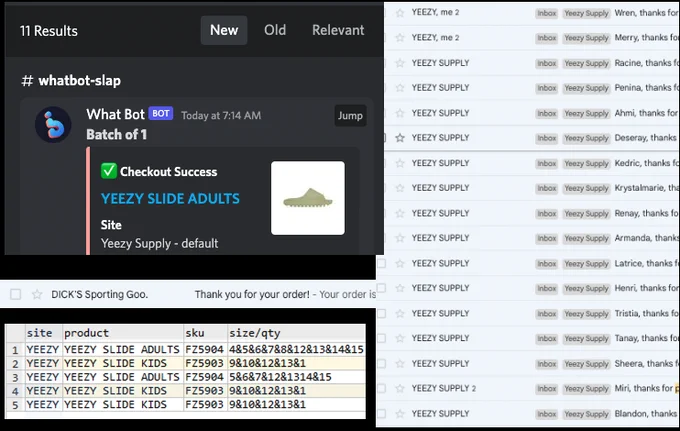Screen dimensions: 680x431
Task: Click the green checkmark beside Checkout Success
Action: [108, 171]
